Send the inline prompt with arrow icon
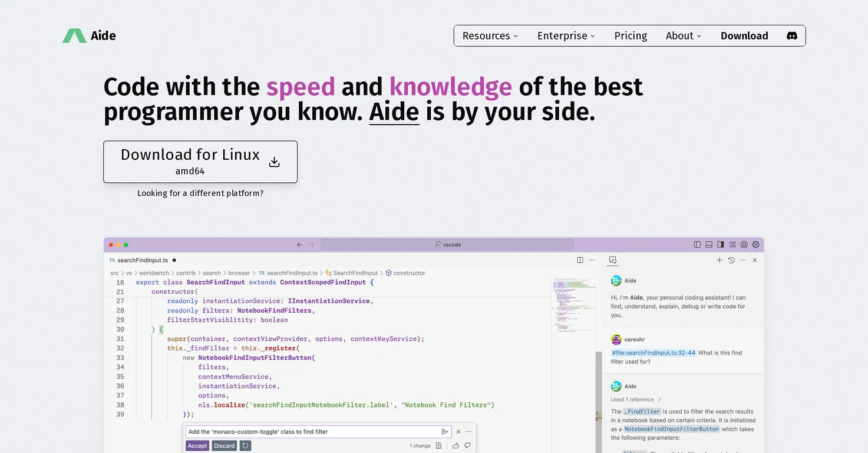The width and height of the screenshot is (868, 453). (445, 432)
